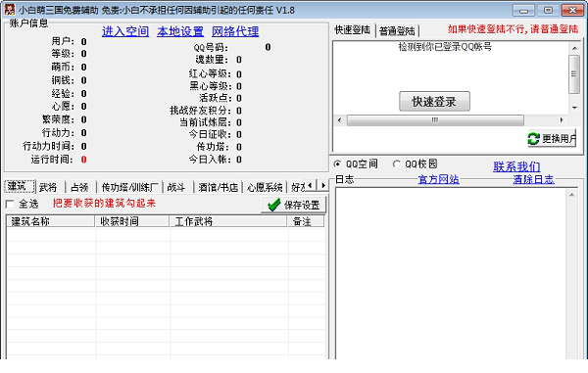Open the partially hidden 好友 tab
The height and width of the screenshot is (373, 588).
coord(297,187)
